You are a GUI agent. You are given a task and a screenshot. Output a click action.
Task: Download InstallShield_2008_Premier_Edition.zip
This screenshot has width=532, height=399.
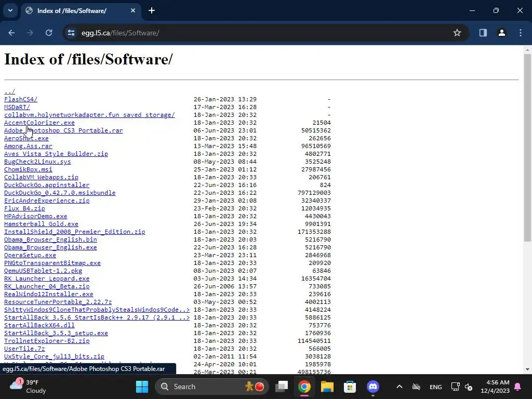75,232
